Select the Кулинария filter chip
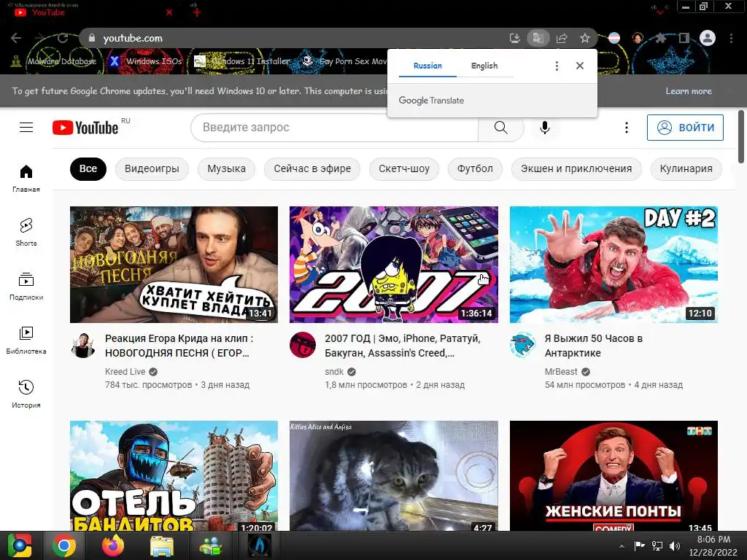Image resolution: width=747 pixels, height=560 pixels. [x=686, y=169]
